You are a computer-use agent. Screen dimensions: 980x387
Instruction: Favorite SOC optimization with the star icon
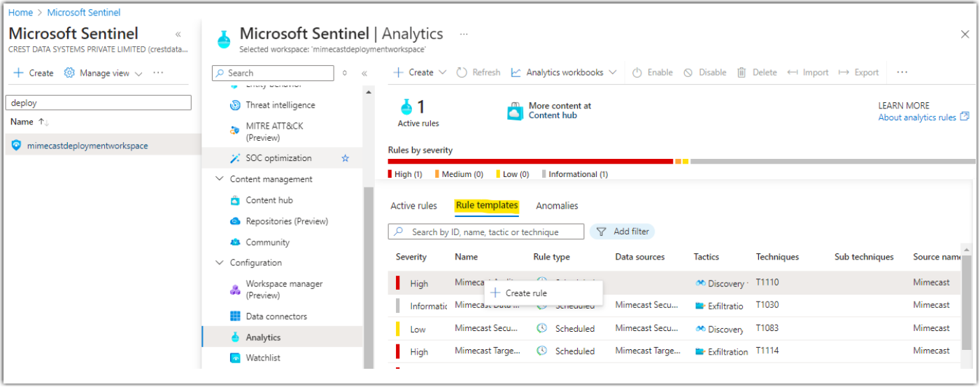345,158
